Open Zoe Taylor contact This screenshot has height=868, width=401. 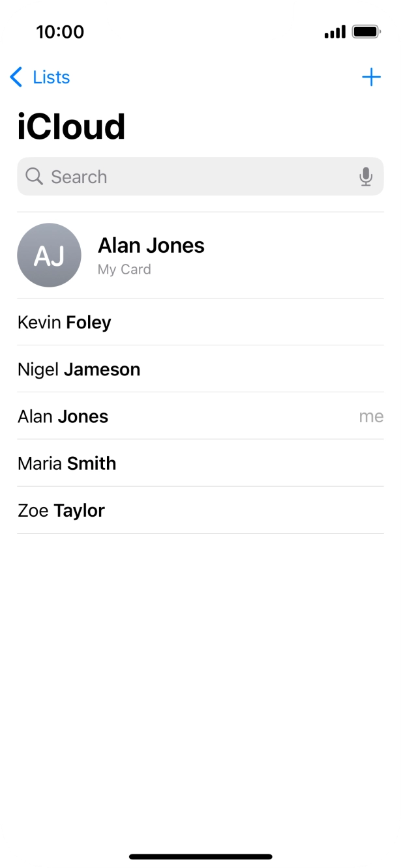[x=61, y=510]
